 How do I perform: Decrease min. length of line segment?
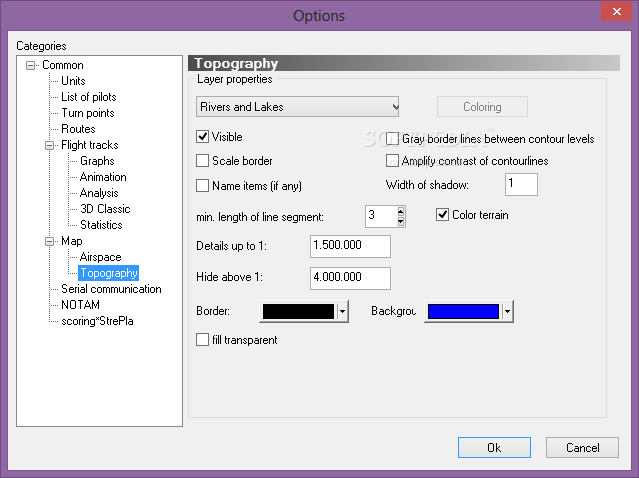point(401,222)
